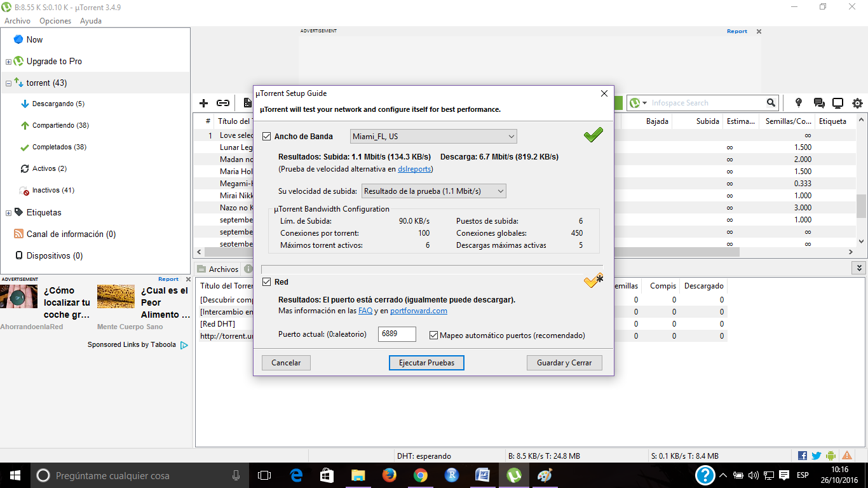Show Inactivos (41) torrents
The image size is (868, 488).
53,190
